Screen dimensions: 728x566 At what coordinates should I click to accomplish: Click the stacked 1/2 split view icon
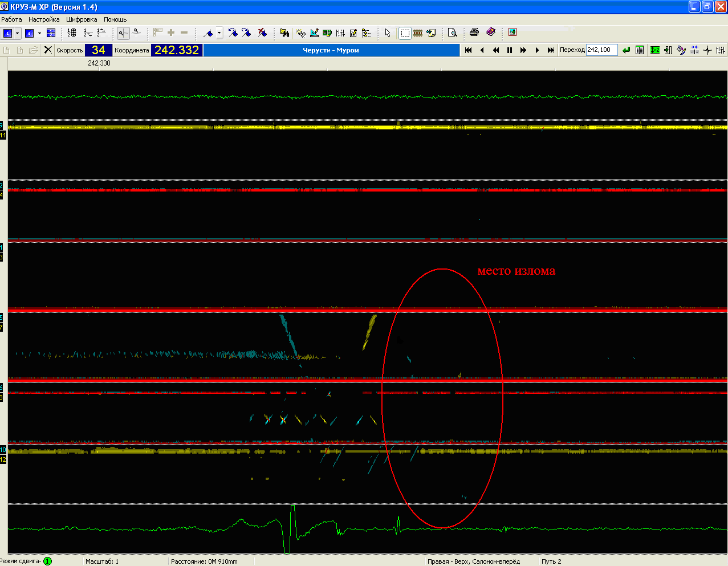tap(51, 33)
